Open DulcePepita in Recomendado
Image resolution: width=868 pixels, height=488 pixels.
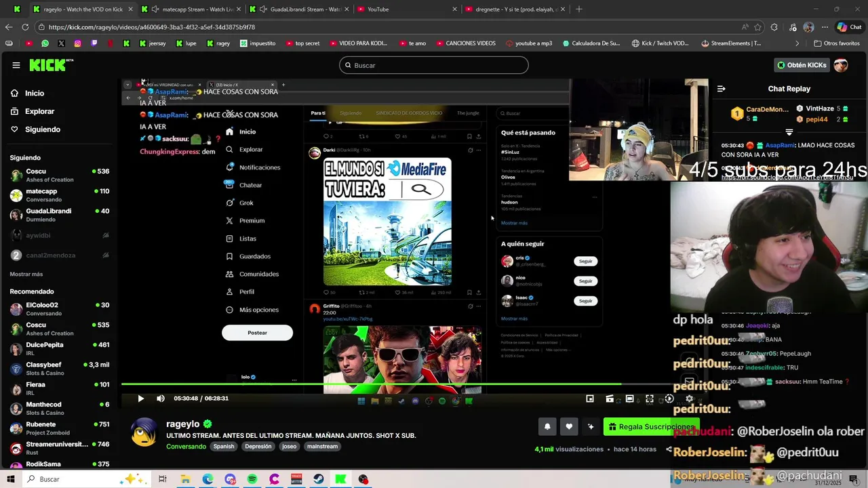(x=60, y=348)
